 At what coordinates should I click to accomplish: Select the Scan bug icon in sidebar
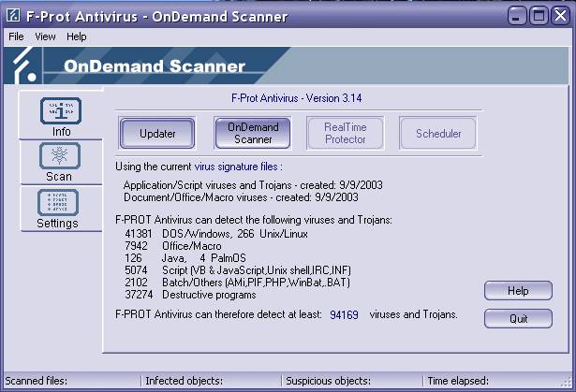pos(59,155)
